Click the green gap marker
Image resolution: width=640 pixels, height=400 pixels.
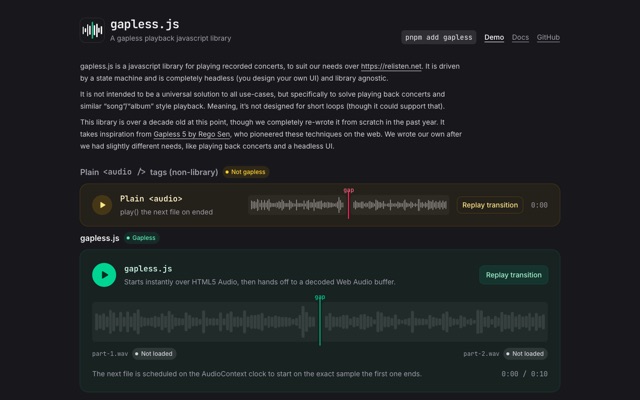[x=320, y=320]
